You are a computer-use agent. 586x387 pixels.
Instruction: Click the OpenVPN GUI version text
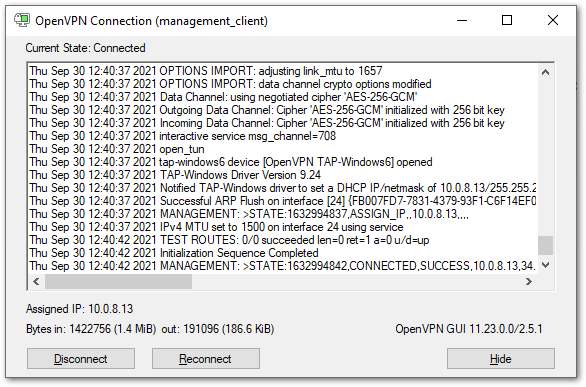pos(469,329)
